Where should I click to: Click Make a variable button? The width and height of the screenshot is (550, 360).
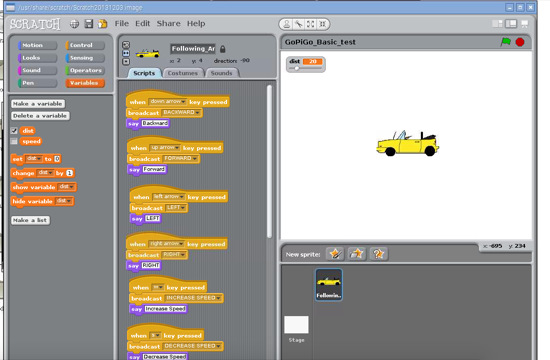coord(38,104)
